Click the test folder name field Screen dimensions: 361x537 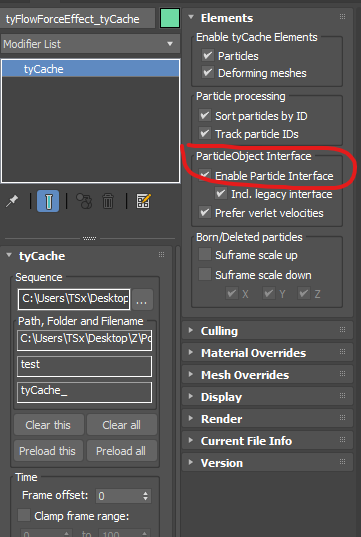[x=84, y=366]
